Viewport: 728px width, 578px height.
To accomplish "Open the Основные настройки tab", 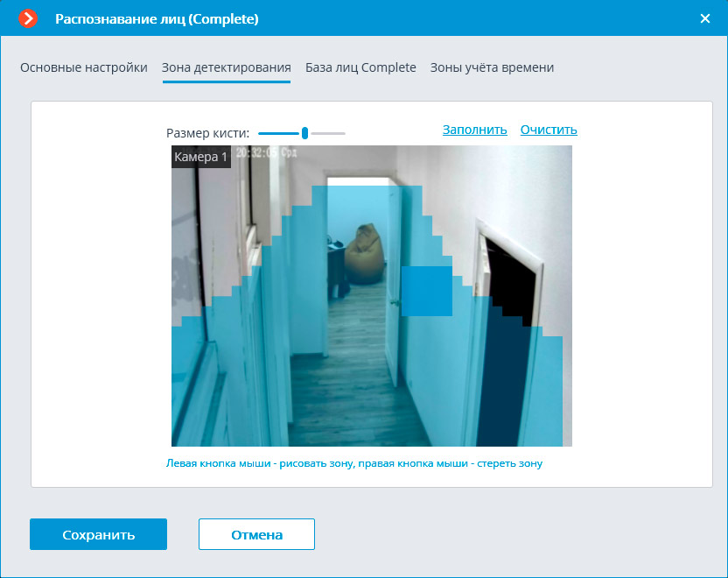I will click(84, 67).
